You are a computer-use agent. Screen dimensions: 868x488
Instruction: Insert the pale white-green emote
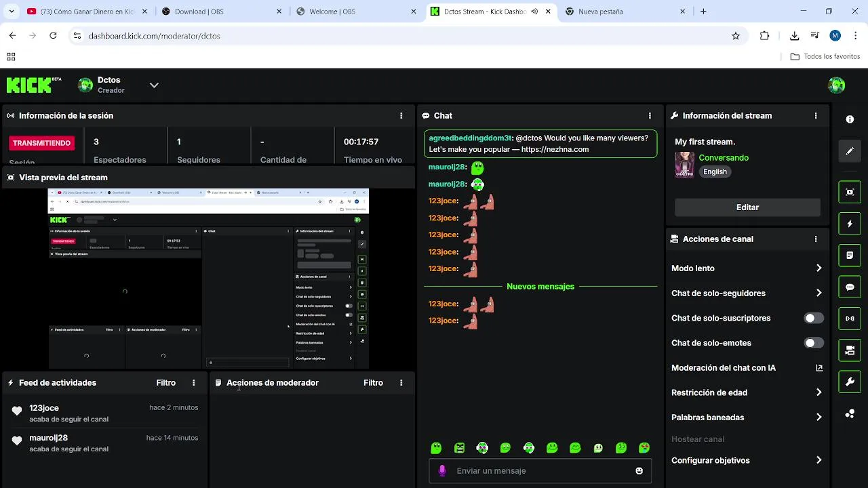point(598,448)
